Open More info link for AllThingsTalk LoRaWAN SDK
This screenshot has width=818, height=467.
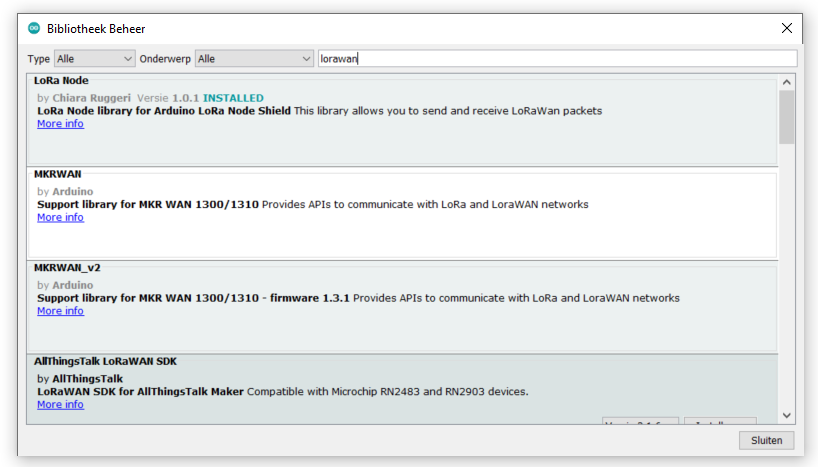(60, 404)
